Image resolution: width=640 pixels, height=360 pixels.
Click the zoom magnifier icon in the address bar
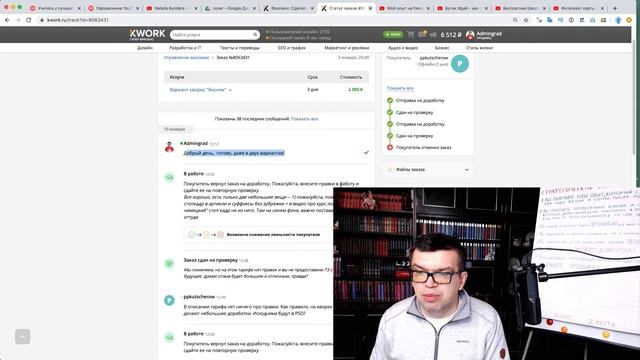click(515, 20)
